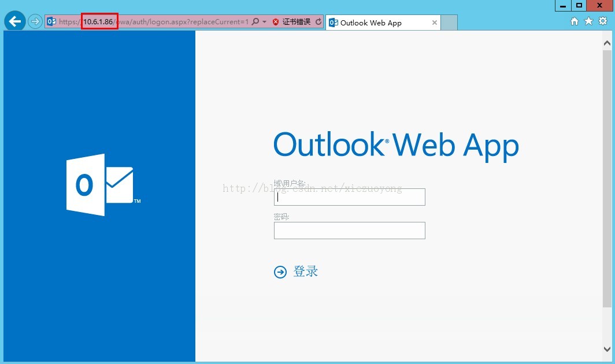This screenshot has height=364, width=615.
Task: Open the 证书错误 certificate error notice
Action: coord(296,22)
